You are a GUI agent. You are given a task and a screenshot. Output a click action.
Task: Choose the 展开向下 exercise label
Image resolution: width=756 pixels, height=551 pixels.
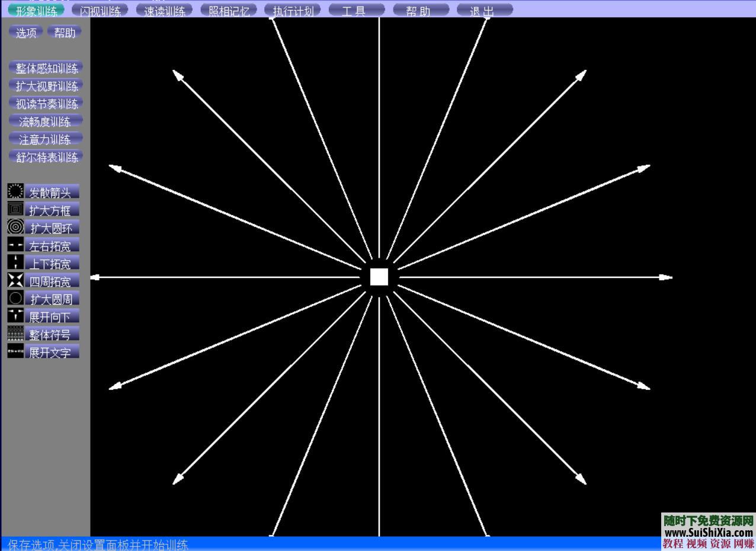point(52,316)
